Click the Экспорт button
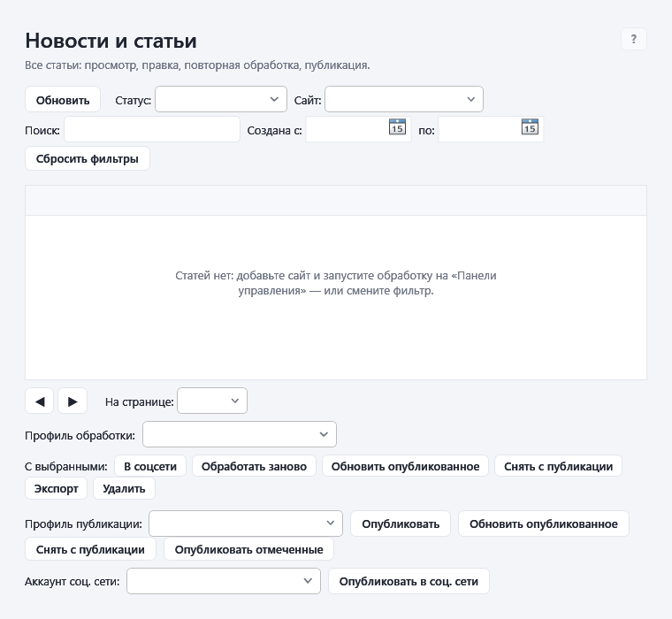The height and width of the screenshot is (619, 672). coord(56,488)
